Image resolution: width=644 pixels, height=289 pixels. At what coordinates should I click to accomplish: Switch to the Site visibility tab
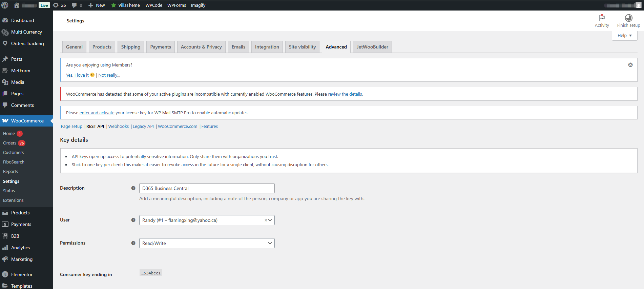pos(302,47)
